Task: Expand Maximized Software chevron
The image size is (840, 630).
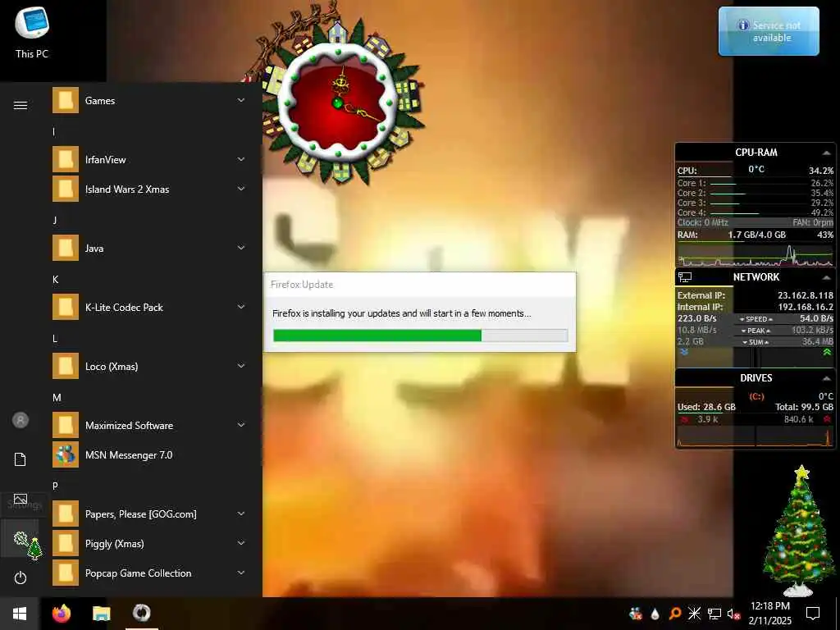Action: [x=241, y=425]
